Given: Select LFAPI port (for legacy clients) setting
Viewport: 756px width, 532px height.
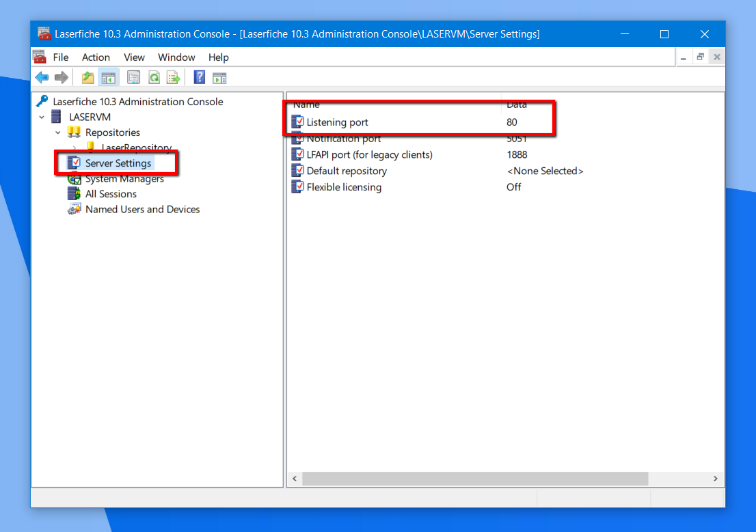Looking at the screenshot, I should pos(369,155).
